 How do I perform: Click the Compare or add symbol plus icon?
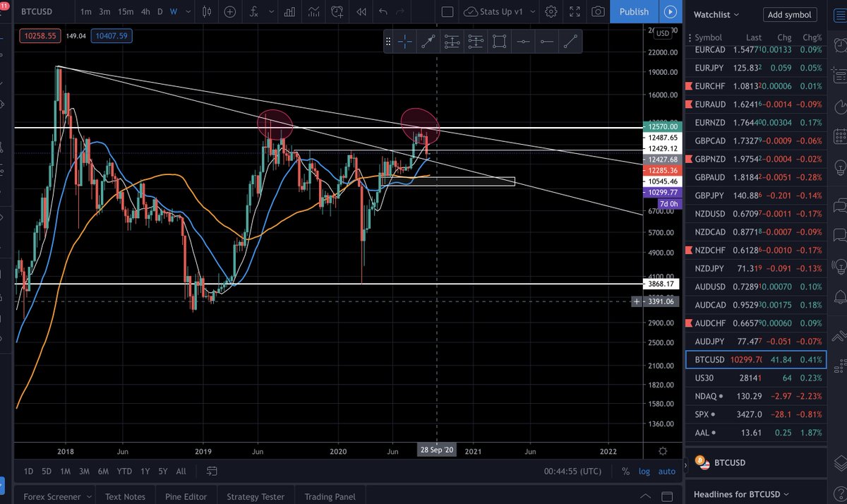(229, 12)
